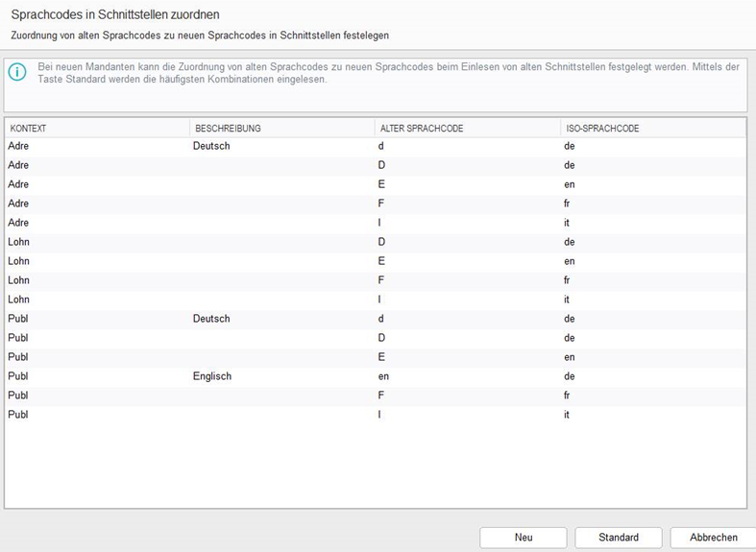
Task: Click ISO code cell 'en' in Lohn row
Action: coord(570,261)
